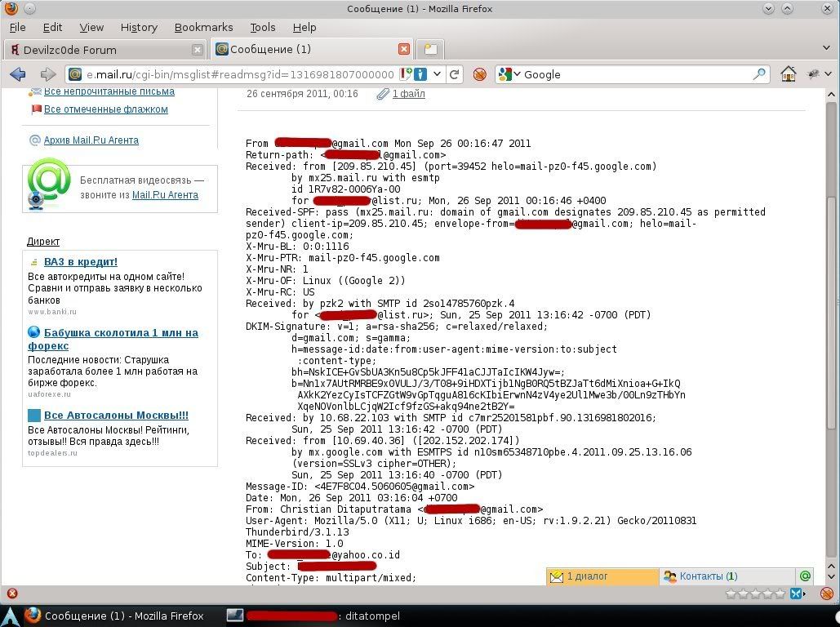Open 'Все отмеченные флажком' link

click(106, 109)
